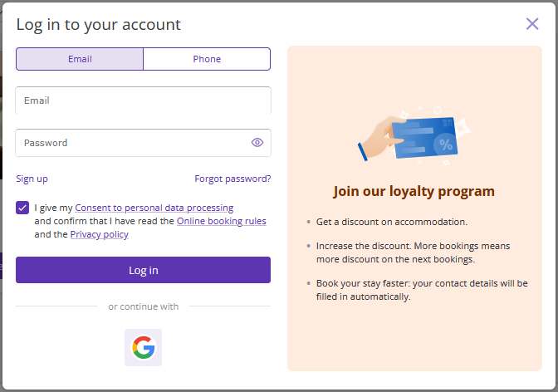Image resolution: width=558 pixels, height=392 pixels.
Task: Toggle the personal data consent checkbox
Action: click(x=22, y=208)
